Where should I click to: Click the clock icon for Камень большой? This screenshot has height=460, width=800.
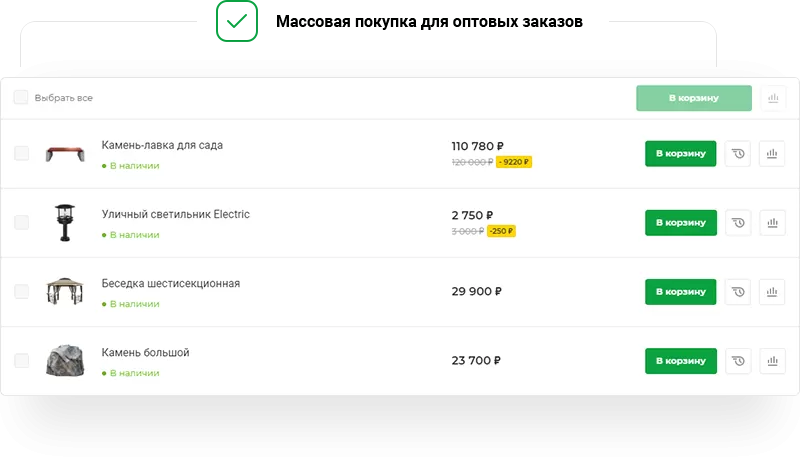click(737, 361)
